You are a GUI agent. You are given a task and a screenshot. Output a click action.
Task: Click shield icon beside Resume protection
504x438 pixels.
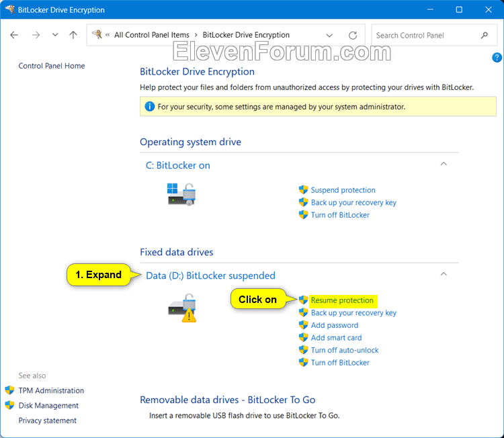tap(303, 300)
